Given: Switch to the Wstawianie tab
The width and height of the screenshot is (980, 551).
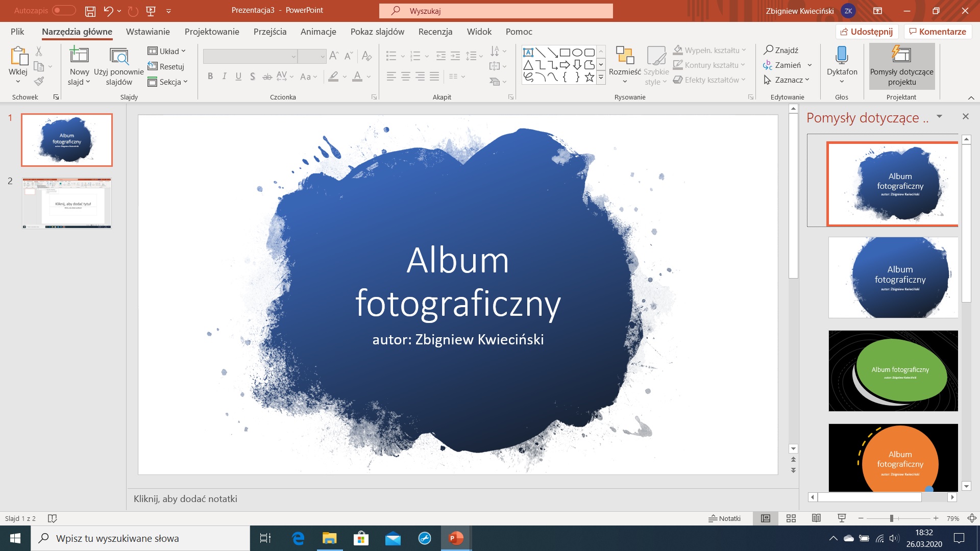Looking at the screenshot, I should tap(148, 32).
